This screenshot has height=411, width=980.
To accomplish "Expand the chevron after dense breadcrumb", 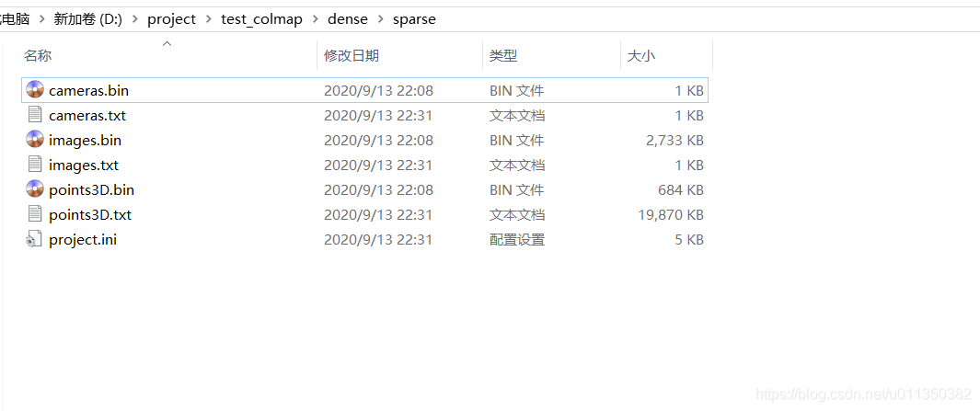I will point(380,19).
